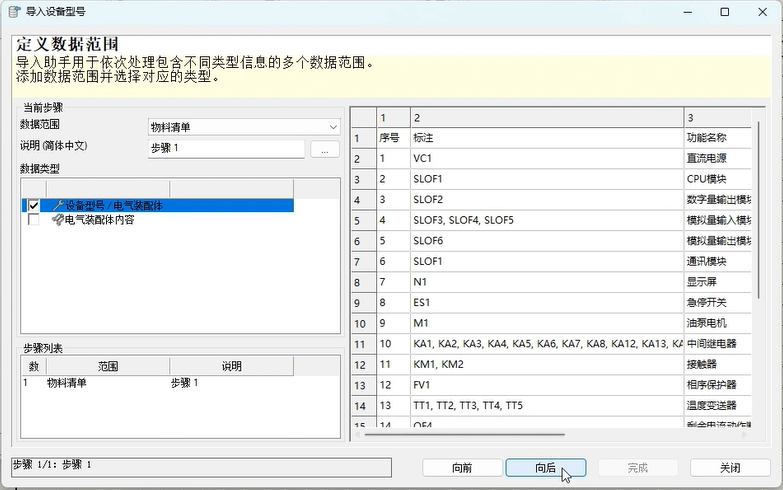783x490 pixels.
Task: Click the horizontal scrollbar under the data preview
Action: click(x=464, y=435)
